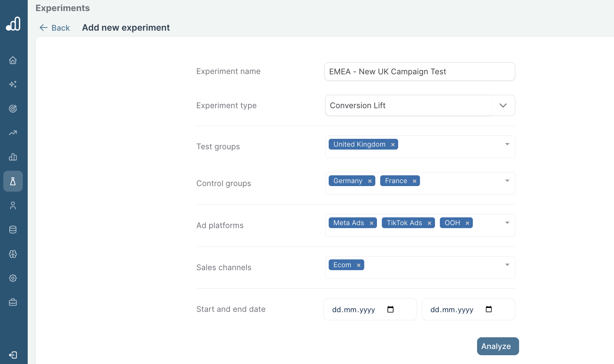Remove the Ecom sales channel tag

coord(359,265)
